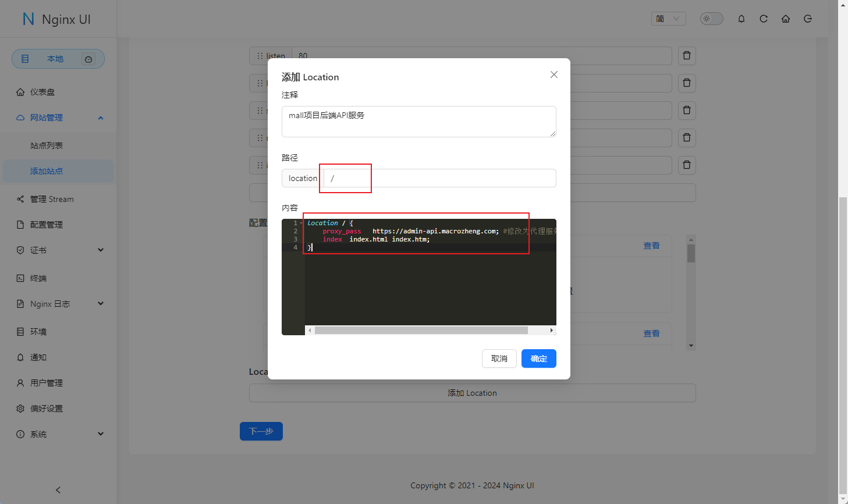Image resolution: width=848 pixels, height=504 pixels.
Task: Expand the 系统 submenu chevron
Action: point(101,434)
